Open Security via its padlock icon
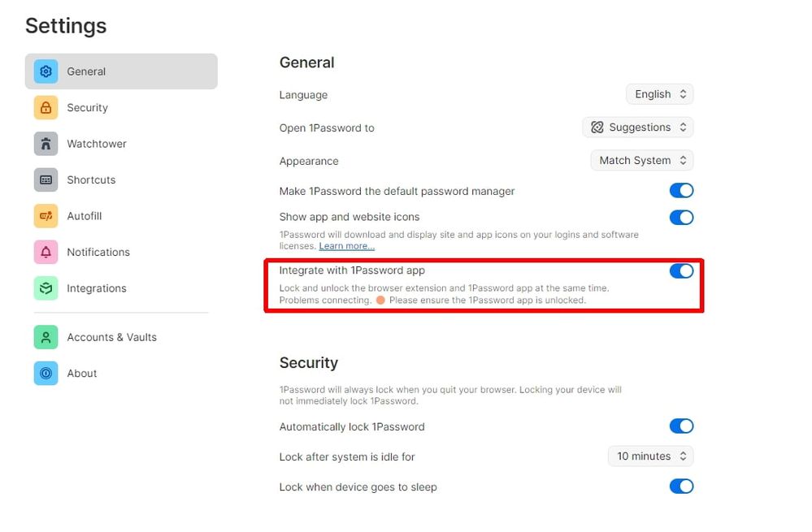 (x=46, y=108)
